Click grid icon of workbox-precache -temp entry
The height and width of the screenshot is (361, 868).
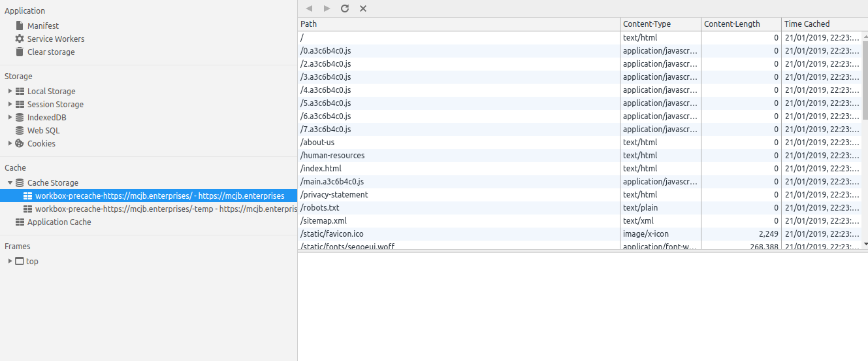(27, 209)
